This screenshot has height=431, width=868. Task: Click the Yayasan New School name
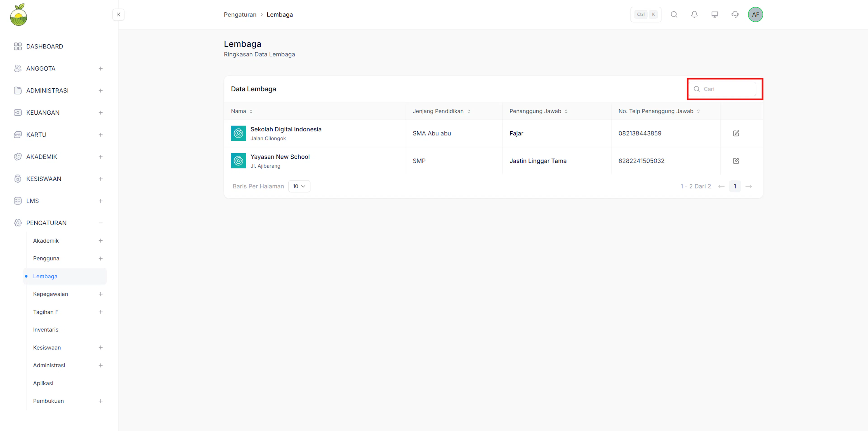tap(280, 157)
